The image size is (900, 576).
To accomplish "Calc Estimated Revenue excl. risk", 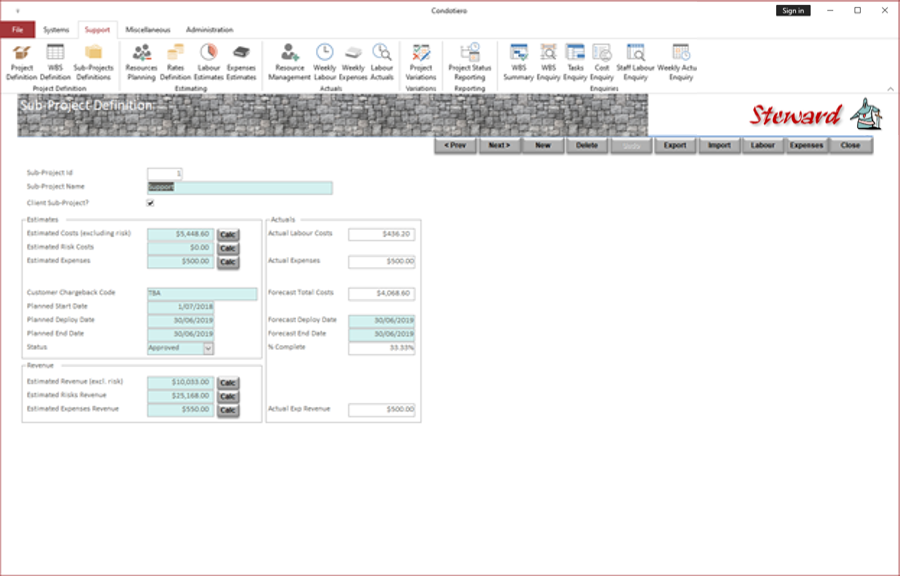I will 228,383.
